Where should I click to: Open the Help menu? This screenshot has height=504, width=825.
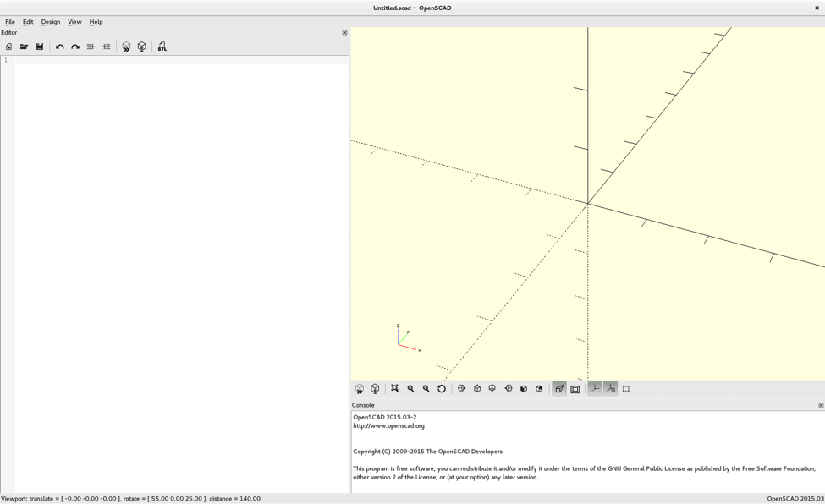(96, 22)
